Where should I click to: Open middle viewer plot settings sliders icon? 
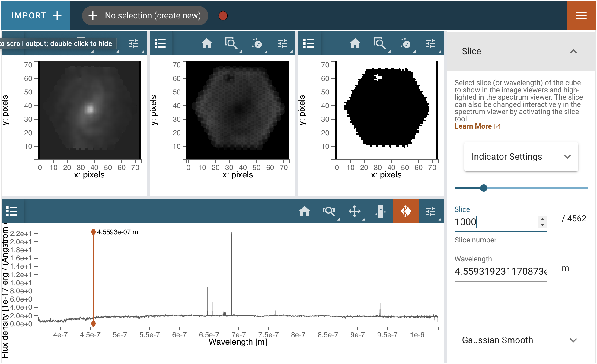pyautogui.click(x=282, y=44)
